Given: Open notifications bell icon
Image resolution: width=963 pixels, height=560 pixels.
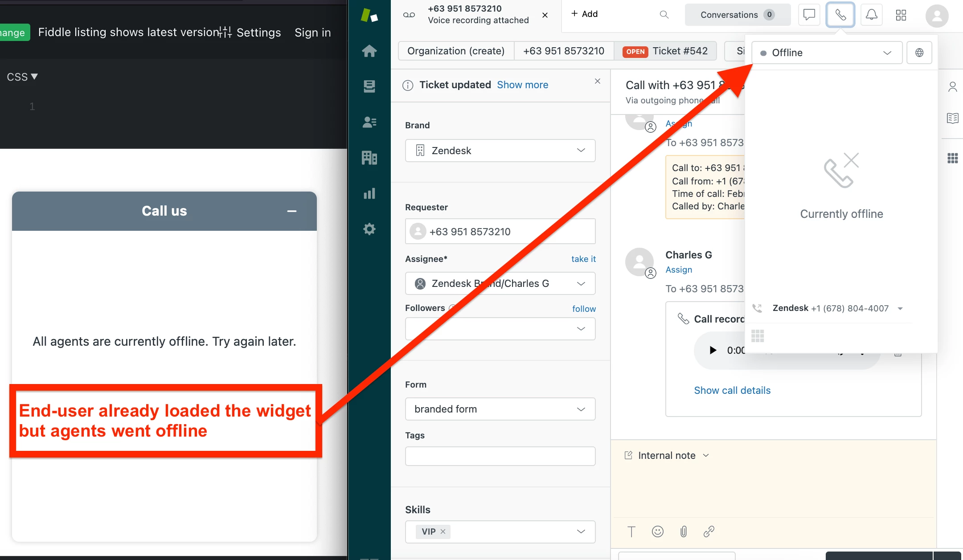Looking at the screenshot, I should point(871,15).
